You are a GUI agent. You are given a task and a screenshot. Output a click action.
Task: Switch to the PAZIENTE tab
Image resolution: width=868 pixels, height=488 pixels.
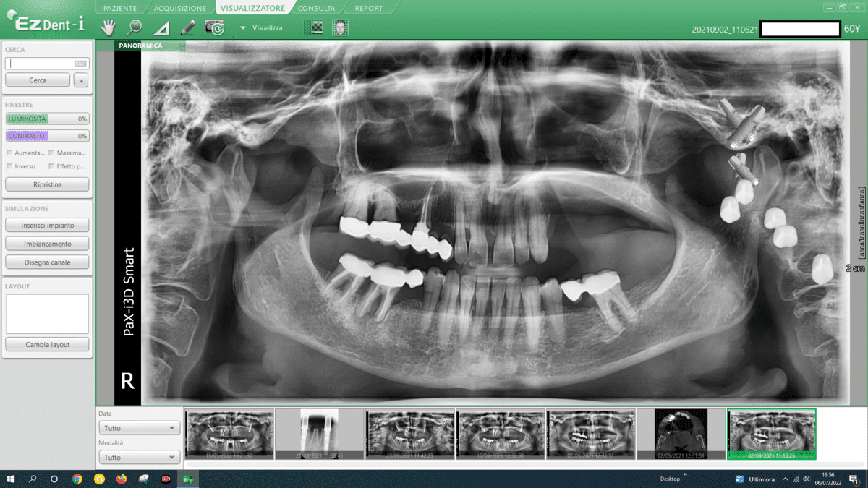(120, 8)
